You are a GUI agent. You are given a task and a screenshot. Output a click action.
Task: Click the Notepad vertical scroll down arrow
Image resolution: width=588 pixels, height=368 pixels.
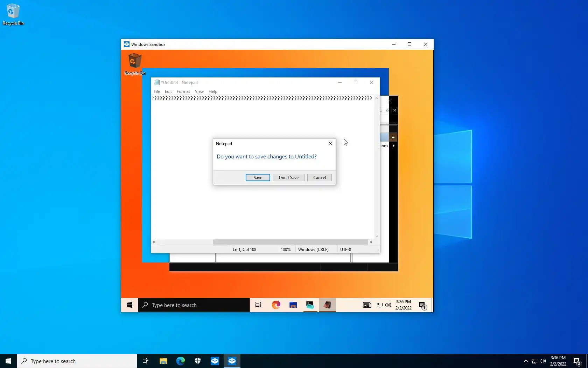pyautogui.click(x=377, y=236)
